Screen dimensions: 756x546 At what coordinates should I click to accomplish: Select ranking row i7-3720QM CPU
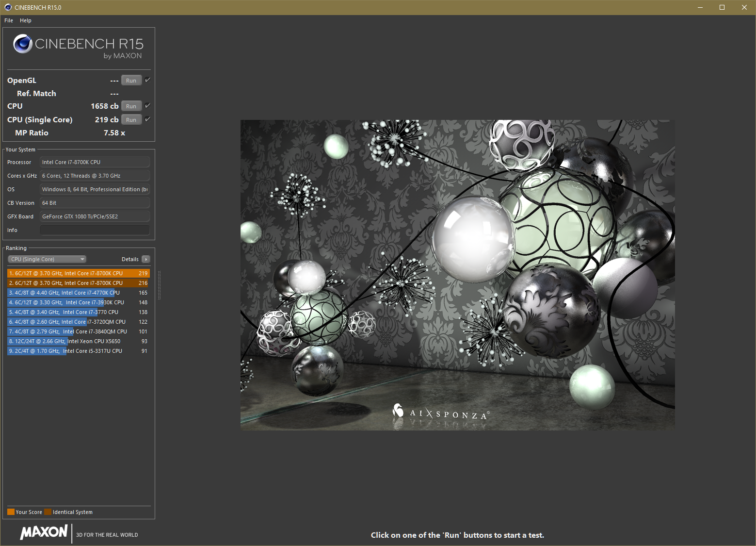pyautogui.click(x=79, y=322)
